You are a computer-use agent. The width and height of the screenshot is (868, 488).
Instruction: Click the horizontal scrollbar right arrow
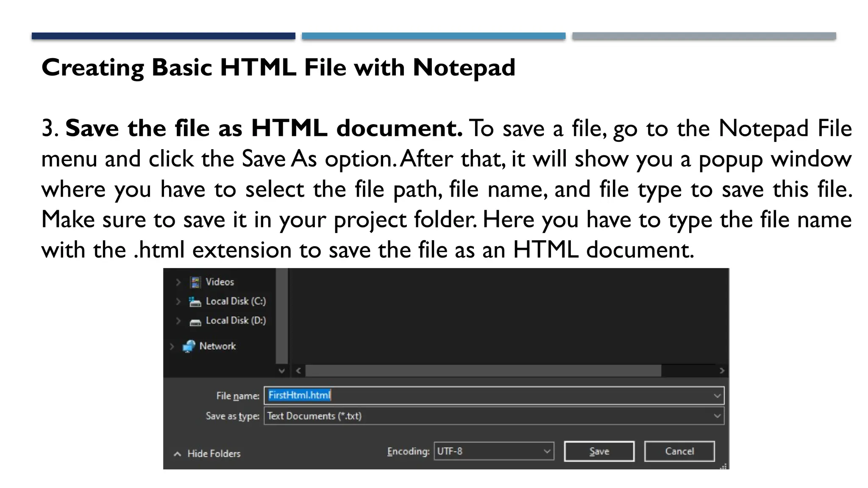click(x=722, y=371)
